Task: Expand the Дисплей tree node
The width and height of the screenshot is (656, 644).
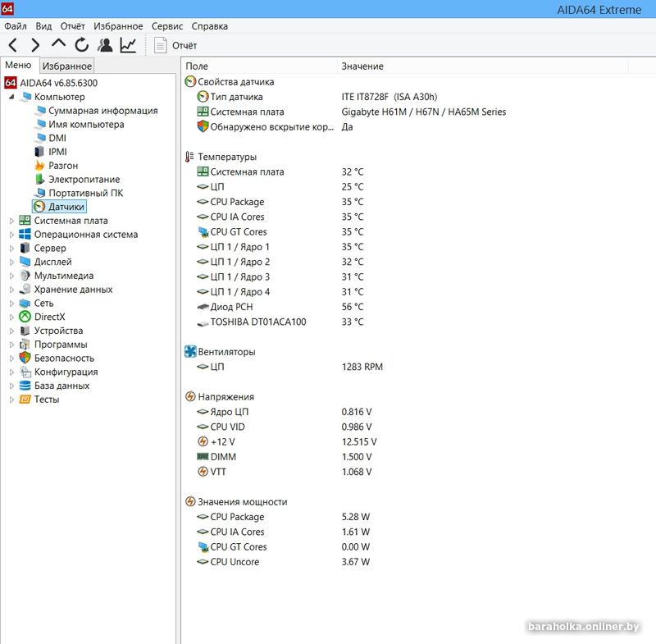Action: [x=11, y=262]
